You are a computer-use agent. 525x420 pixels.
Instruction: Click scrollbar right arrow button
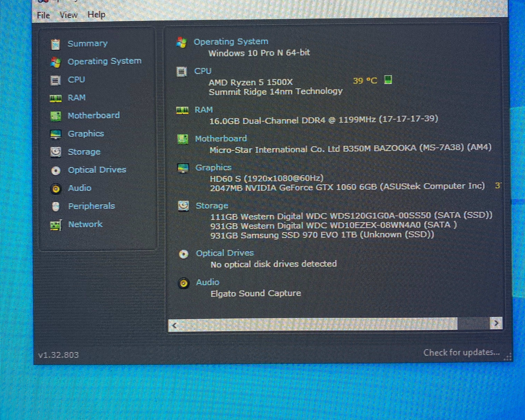tap(496, 323)
